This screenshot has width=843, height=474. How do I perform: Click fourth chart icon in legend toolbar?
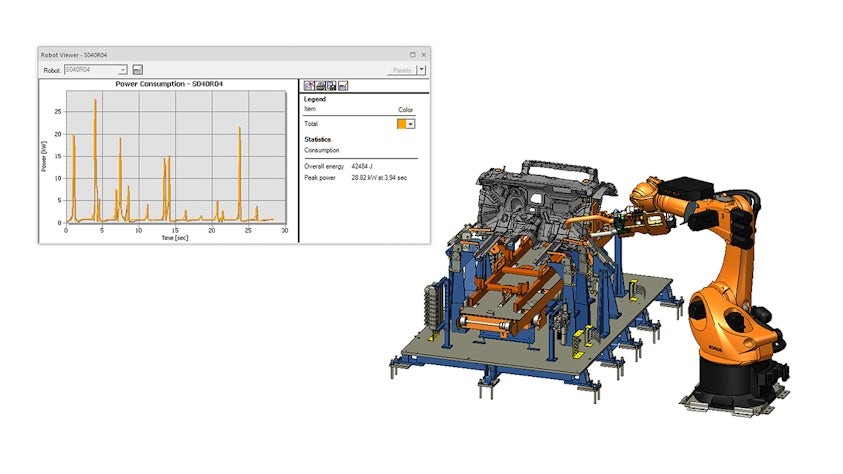[x=342, y=85]
